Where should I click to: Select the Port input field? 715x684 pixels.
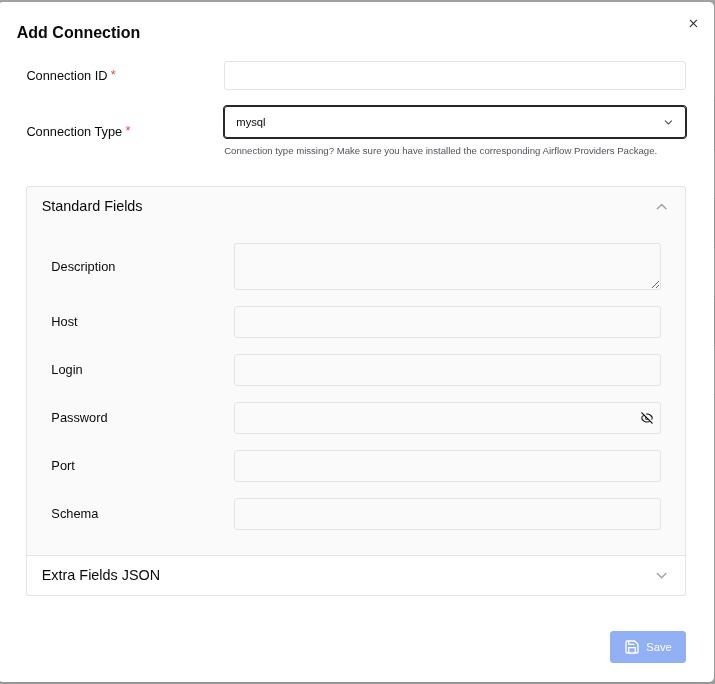[x=446, y=466]
